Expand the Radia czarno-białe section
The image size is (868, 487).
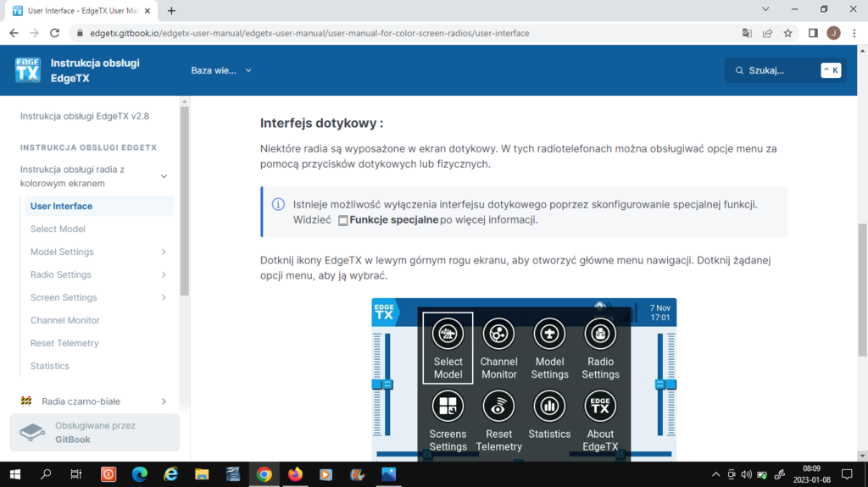click(164, 401)
